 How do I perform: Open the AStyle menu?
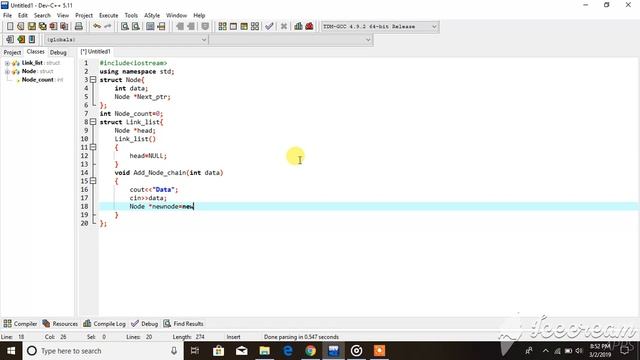tap(152, 16)
